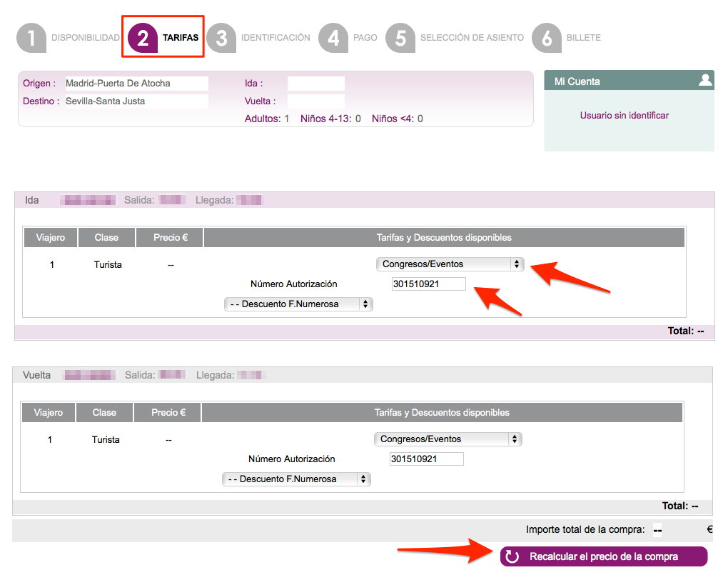Click the Usuario sin identificar link

pos(624,115)
